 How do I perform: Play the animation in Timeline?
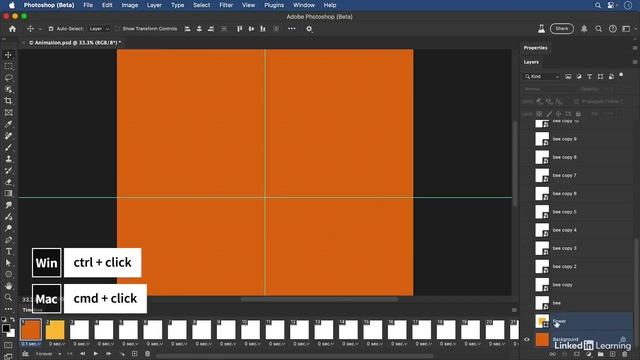(96, 354)
